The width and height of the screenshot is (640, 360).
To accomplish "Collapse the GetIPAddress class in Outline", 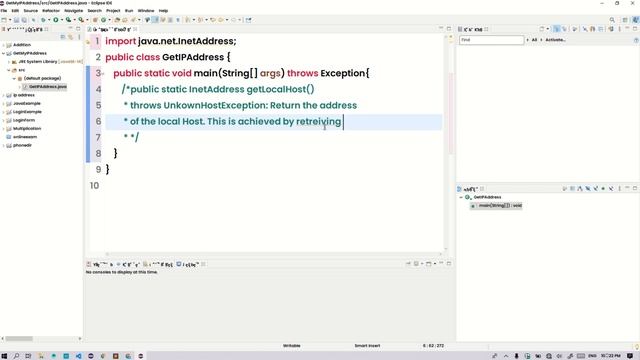I will (x=461, y=197).
